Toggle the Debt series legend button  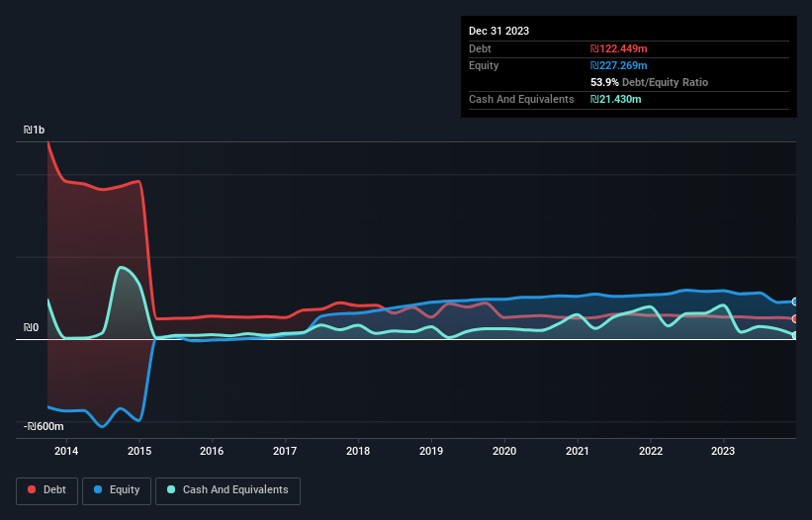pyautogui.click(x=47, y=490)
